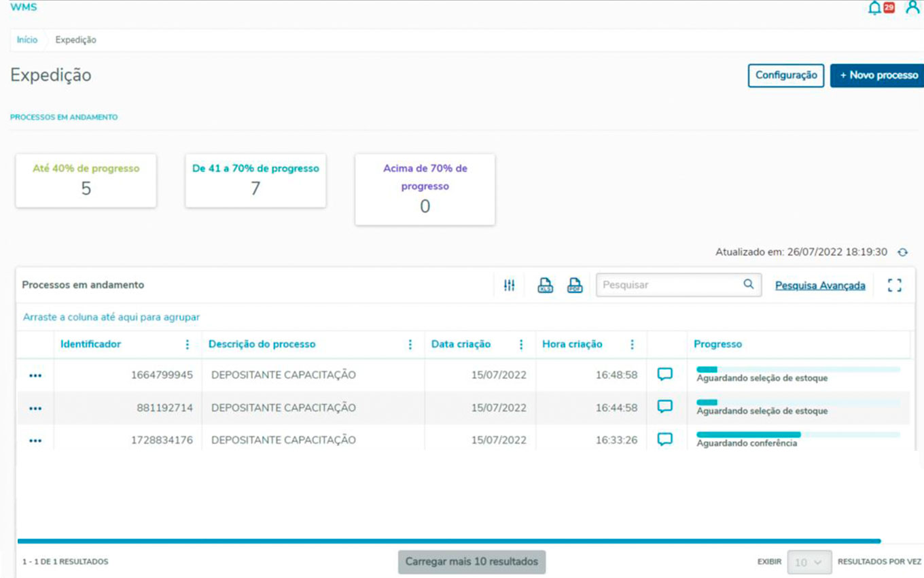Expand the results per page dropdown

(x=809, y=562)
